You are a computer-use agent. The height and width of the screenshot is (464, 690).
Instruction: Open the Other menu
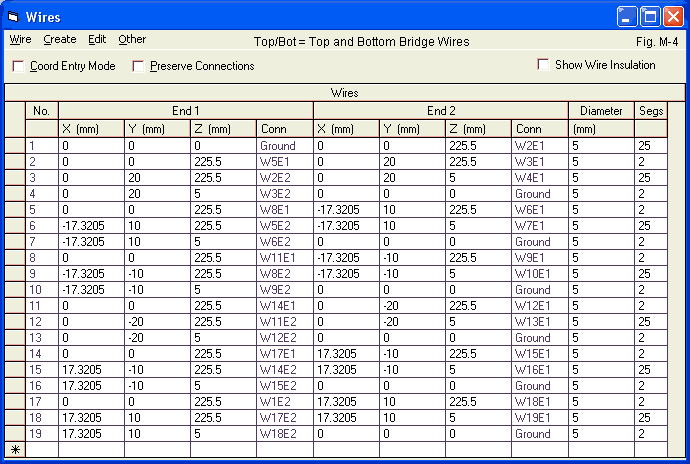point(132,40)
